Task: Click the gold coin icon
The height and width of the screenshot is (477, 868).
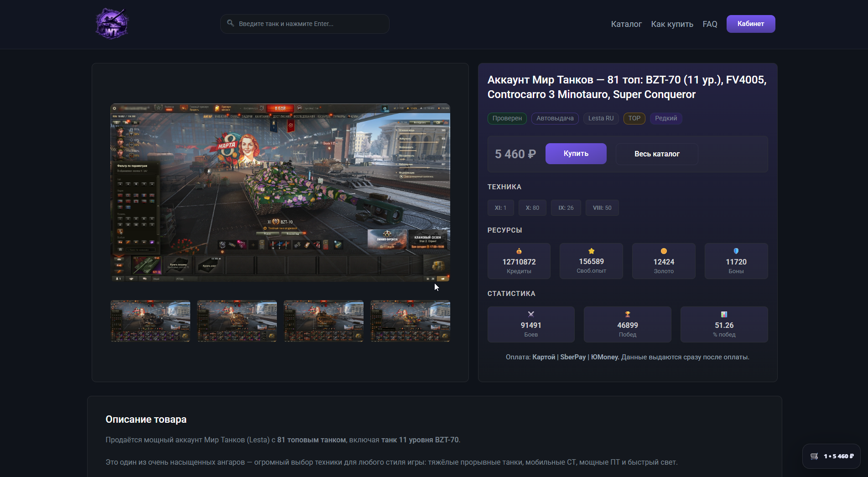Action: coord(664,251)
